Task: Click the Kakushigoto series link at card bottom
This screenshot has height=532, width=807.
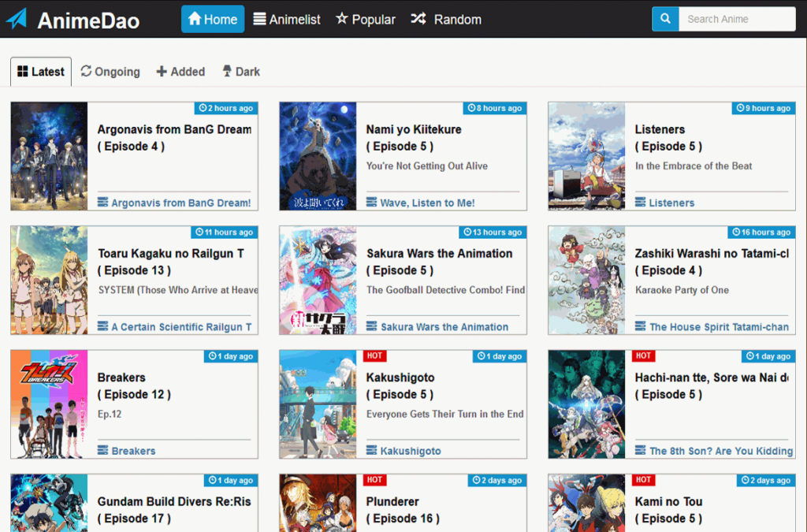Action: click(411, 451)
